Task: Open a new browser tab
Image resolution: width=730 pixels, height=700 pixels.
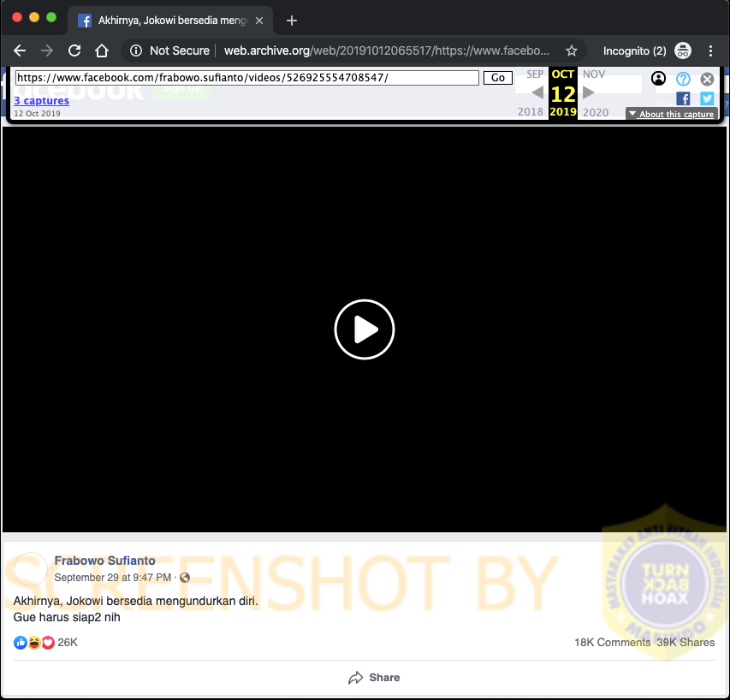Action: tap(292, 21)
